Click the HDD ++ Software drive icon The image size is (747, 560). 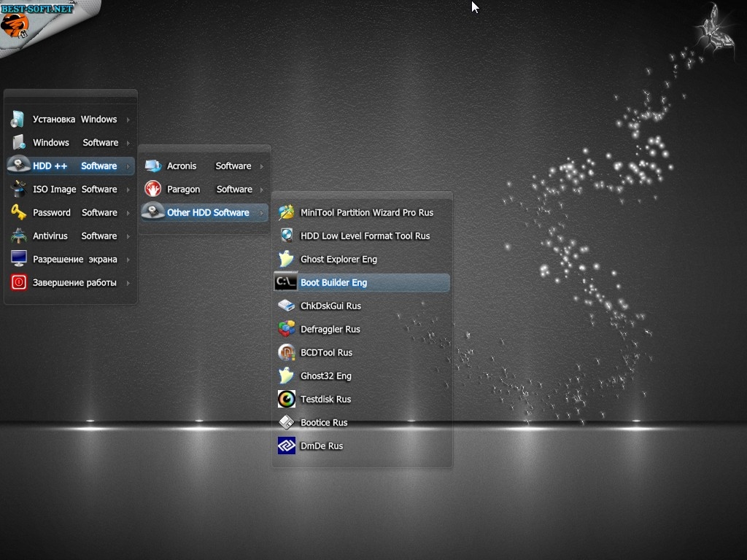point(18,165)
